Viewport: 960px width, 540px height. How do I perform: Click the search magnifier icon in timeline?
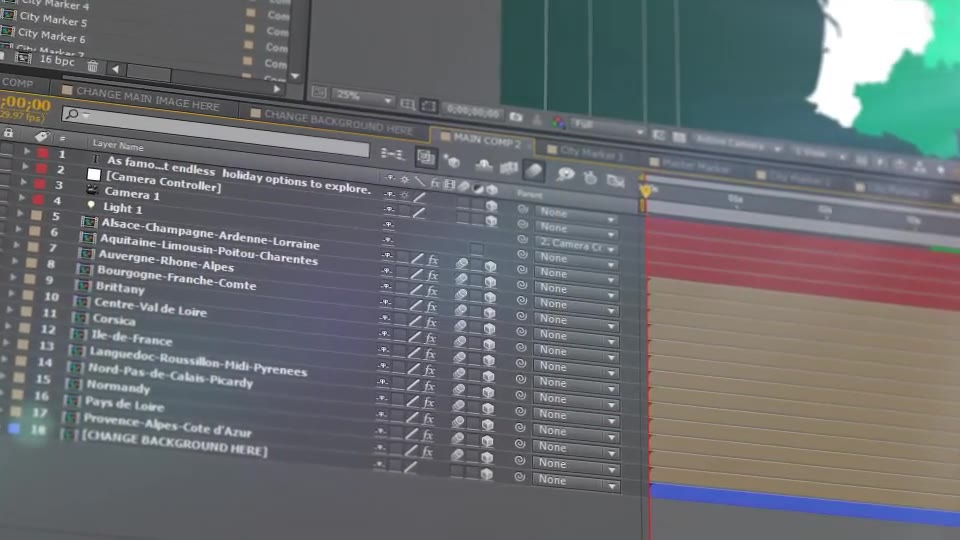click(x=72, y=114)
